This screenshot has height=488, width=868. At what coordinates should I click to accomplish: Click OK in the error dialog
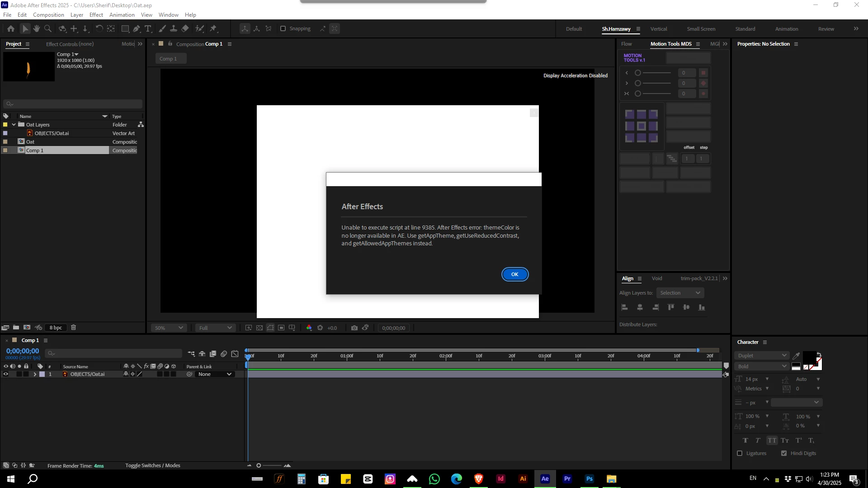coord(514,274)
